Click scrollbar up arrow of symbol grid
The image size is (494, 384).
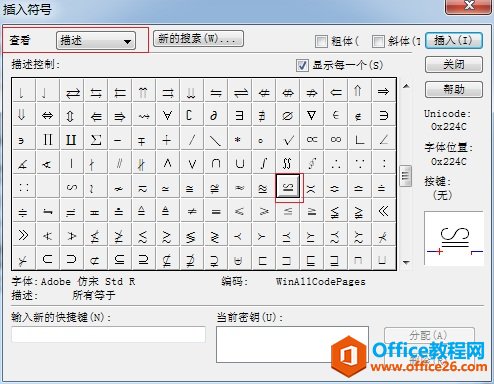click(406, 86)
